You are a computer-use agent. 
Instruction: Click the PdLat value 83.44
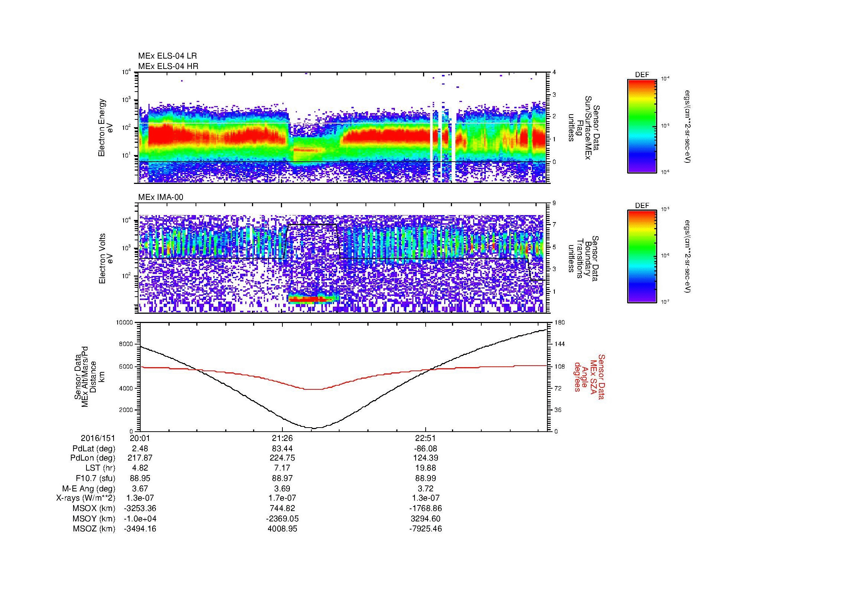point(282,448)
